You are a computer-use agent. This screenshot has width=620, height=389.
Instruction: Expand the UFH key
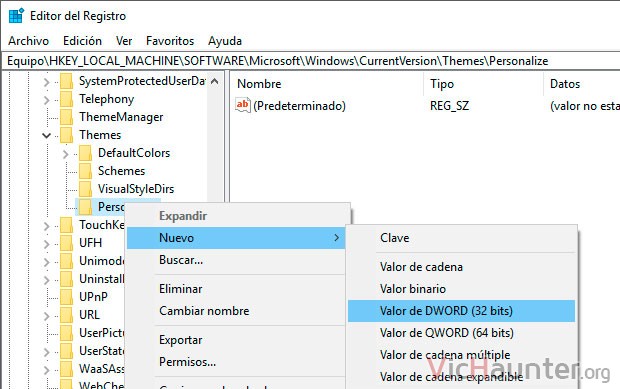[x=47, y=244]
